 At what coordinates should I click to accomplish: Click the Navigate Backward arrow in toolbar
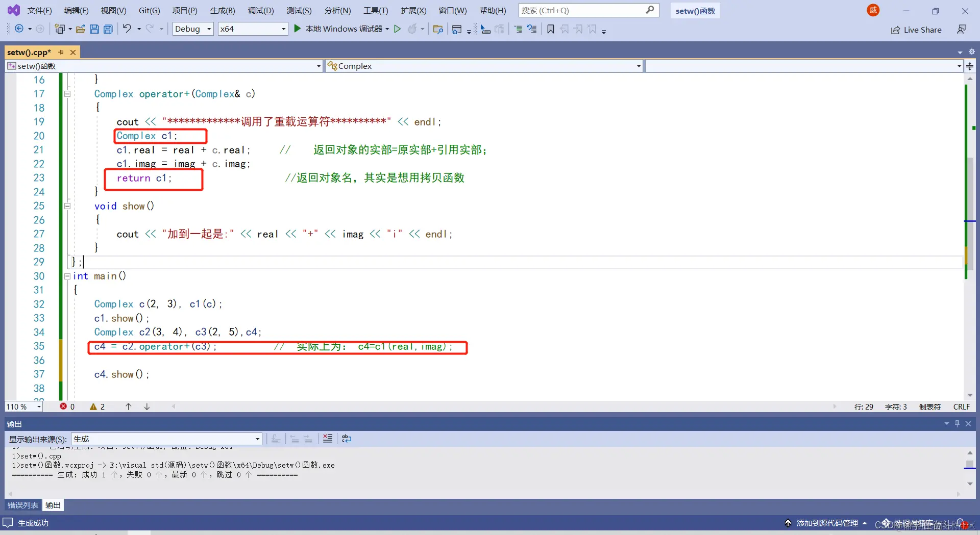tap(19, 29)
